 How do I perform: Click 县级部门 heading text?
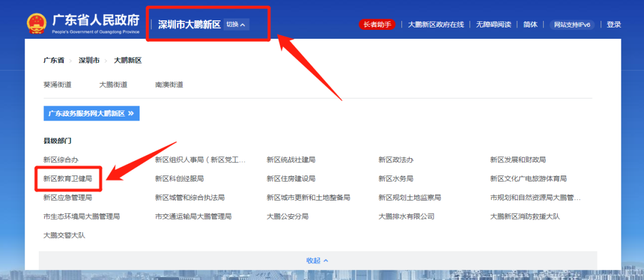point(57,141)
